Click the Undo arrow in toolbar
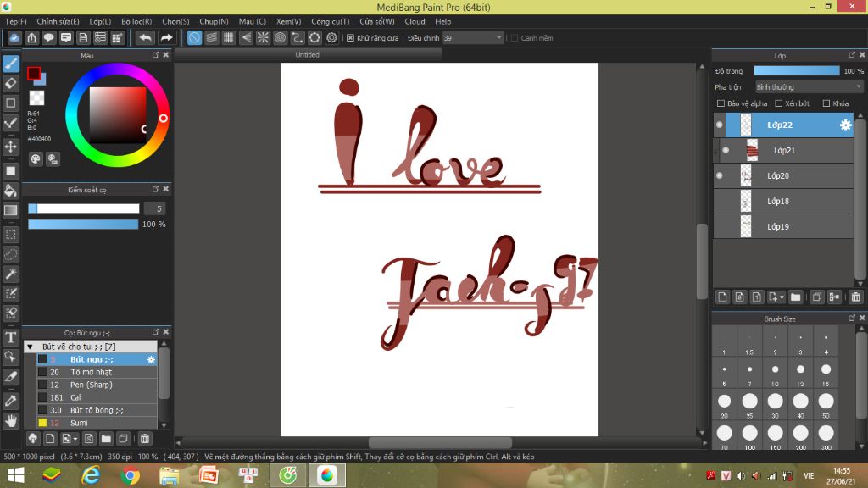868x488 pixels. click(x=145, y=38)
